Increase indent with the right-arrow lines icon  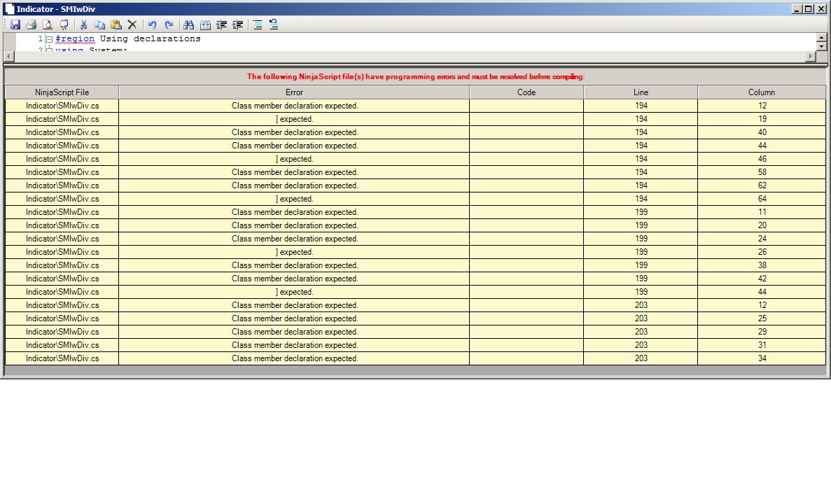click(238, 24)
